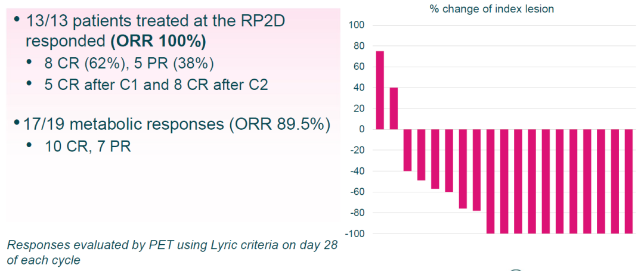This screenshot has width=644, height=271.
Task: Select the "-20" y-axis label
Action: pos(357,150)
